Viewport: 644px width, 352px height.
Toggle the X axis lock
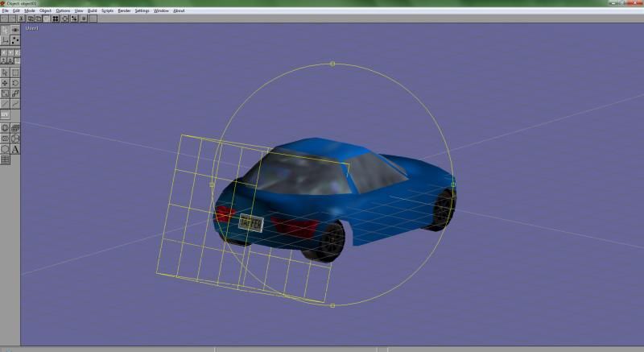click(x=4, y=52)
